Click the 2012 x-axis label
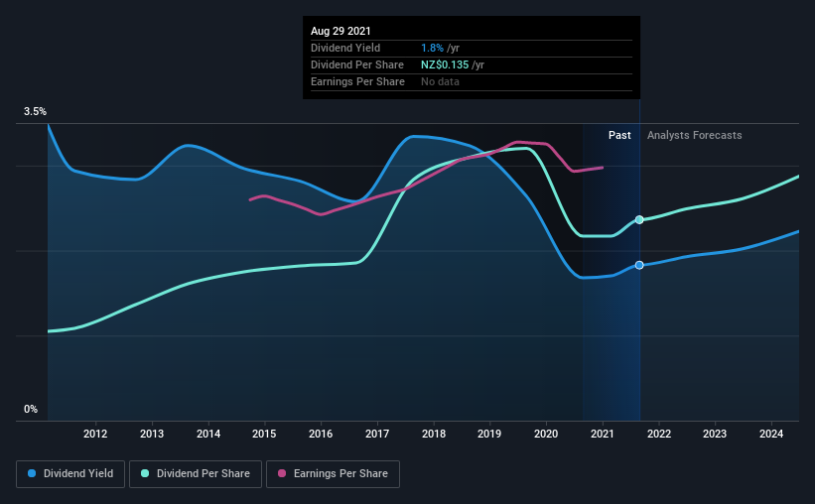This screenshot has height=504, width=815. pos(95,434)
